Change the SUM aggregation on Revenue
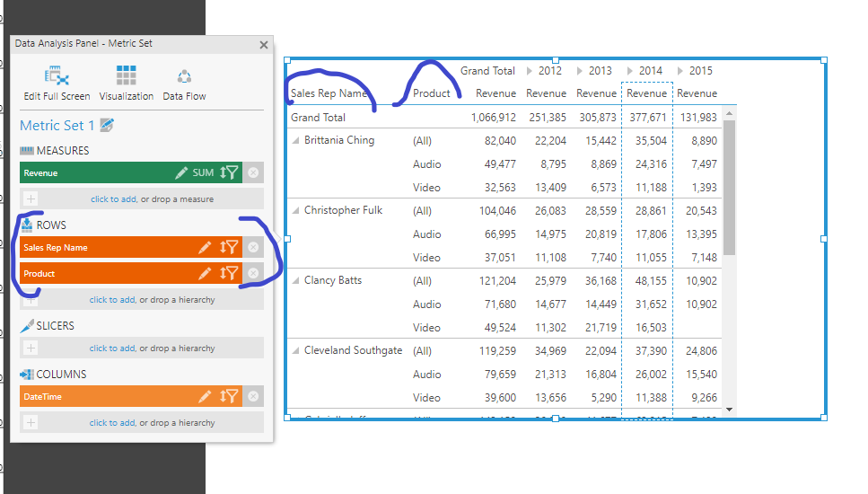The image size is (868, 494). (203, 173)
